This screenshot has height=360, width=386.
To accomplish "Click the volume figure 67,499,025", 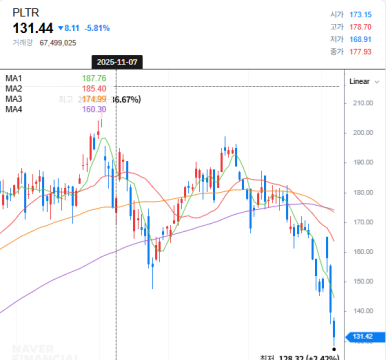I will tap(58, 43).
